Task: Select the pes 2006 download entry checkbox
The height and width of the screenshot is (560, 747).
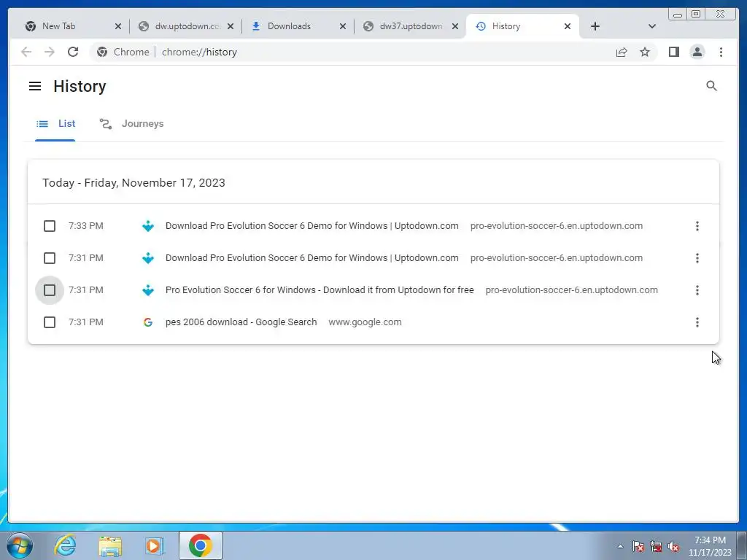Action: pyautogui.click(x=50, y=322)
